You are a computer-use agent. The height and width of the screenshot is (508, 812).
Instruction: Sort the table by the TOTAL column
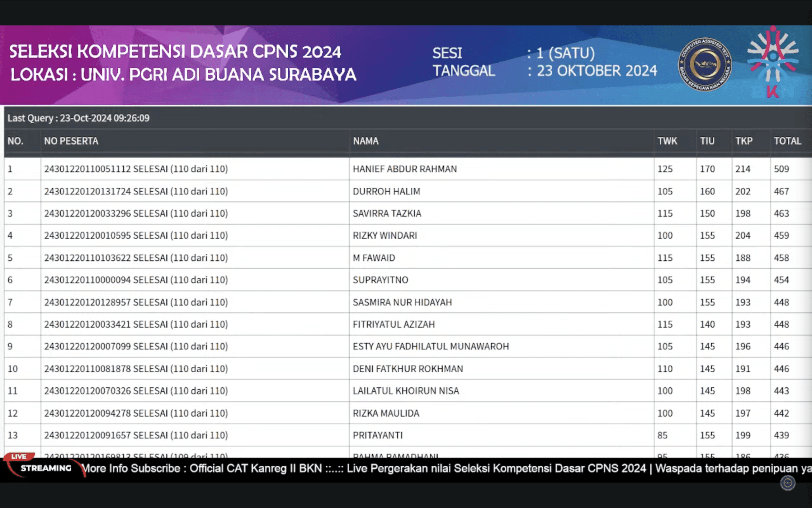tap(789, 141)
